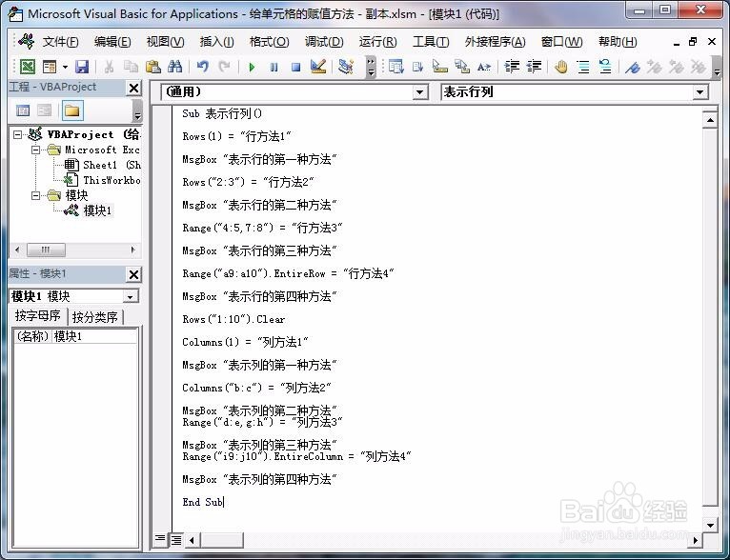Open the Insert object dropdown arrow

click(65, 67)
